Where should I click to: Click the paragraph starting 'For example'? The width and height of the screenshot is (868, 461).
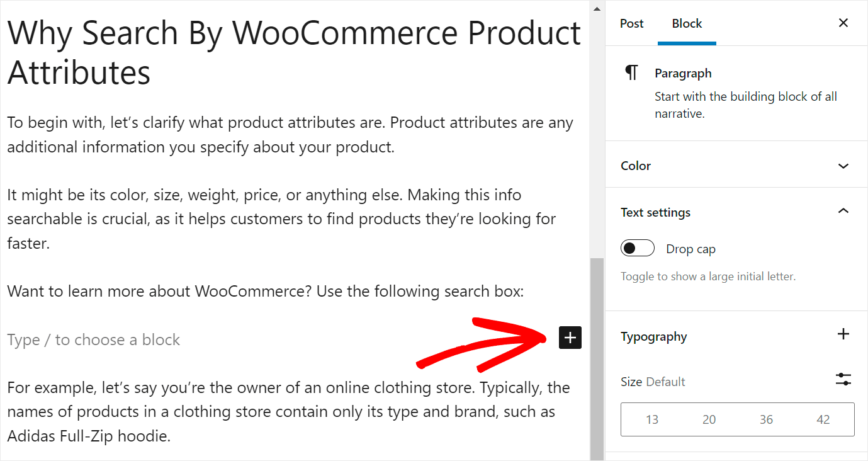coord(288,411)
